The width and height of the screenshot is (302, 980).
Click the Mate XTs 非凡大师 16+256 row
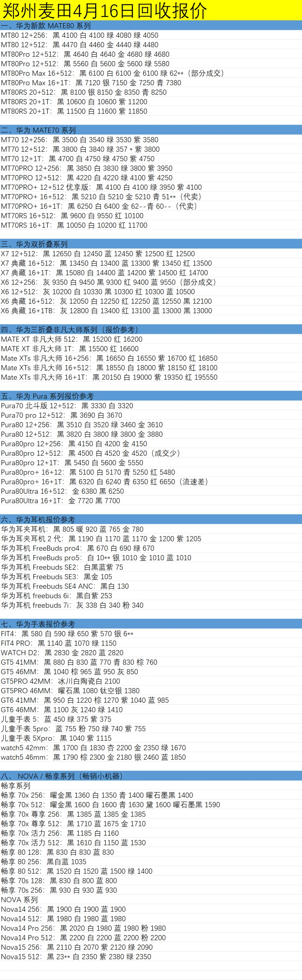click(x=151, y=358)
